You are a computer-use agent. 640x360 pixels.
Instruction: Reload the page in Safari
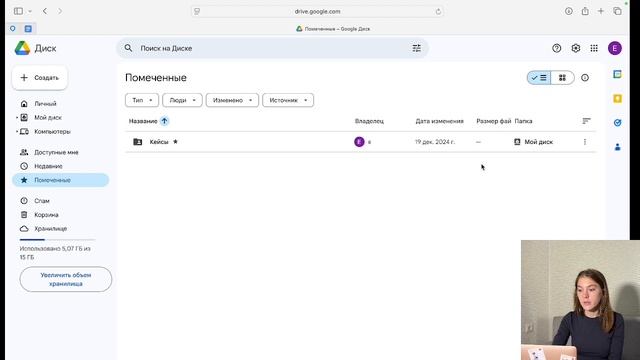438,11
